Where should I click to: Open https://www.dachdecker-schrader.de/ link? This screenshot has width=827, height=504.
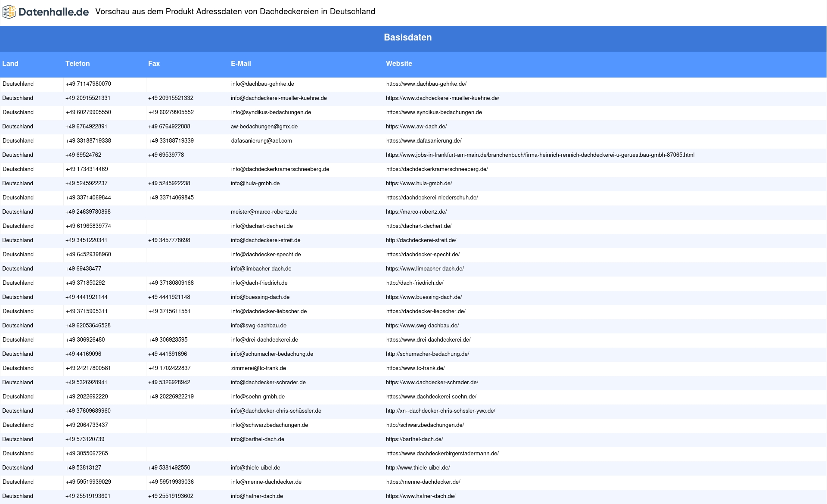click(432, 383)
